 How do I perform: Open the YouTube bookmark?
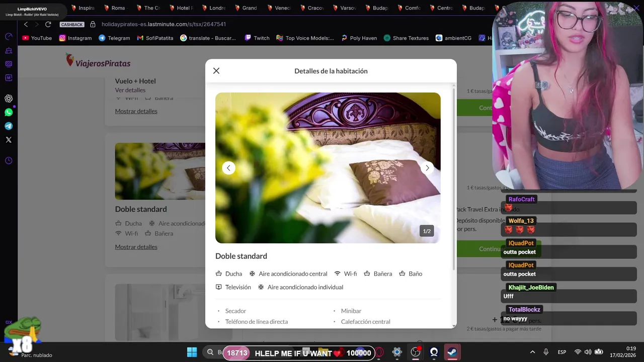point(37,38)
